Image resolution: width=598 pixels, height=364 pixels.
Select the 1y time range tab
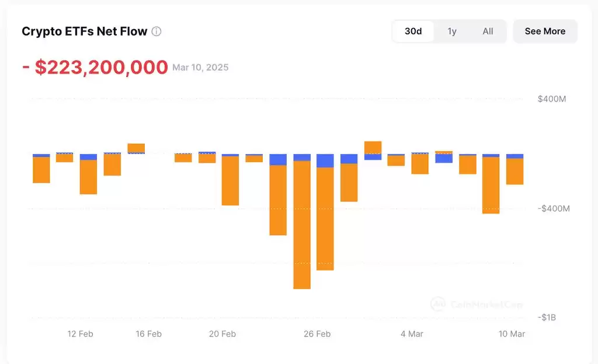tap(452, 32)
